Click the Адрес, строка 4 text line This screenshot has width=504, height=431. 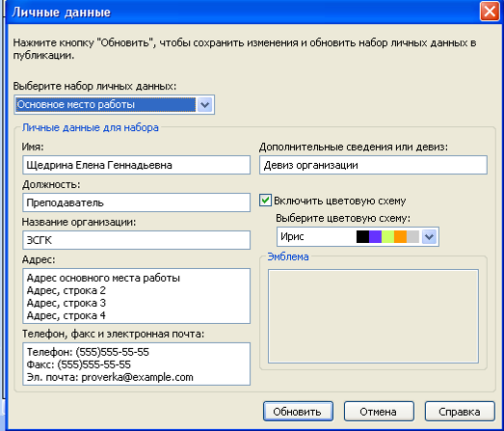66,315
